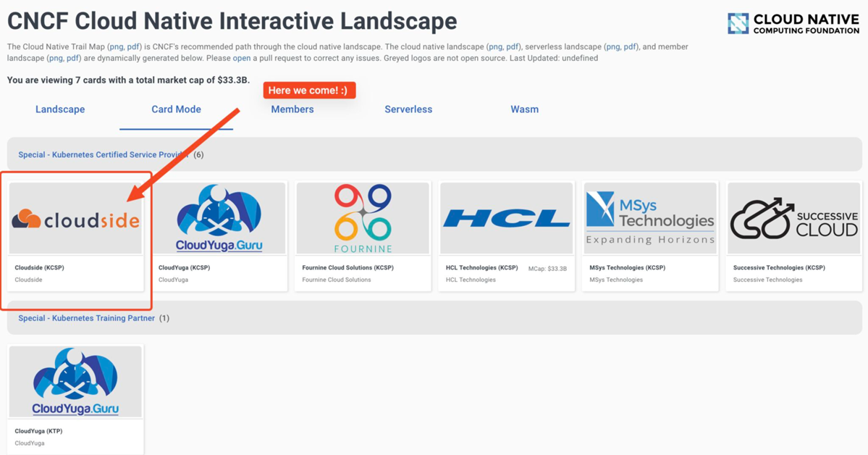Click the 'You are viewing 7 cards' summary
The height and width of the screenshot is (455, 868).
[x=128, y=80]
